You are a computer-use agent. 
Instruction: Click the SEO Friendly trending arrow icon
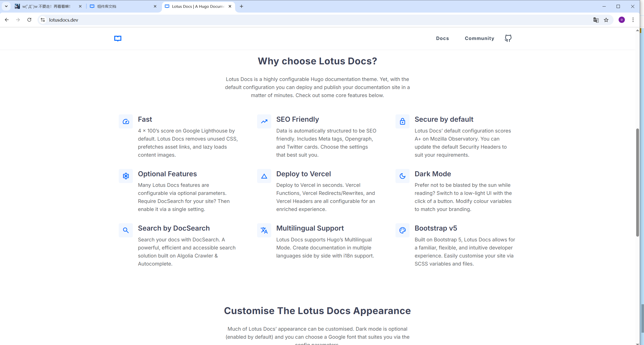coord(264,122)
